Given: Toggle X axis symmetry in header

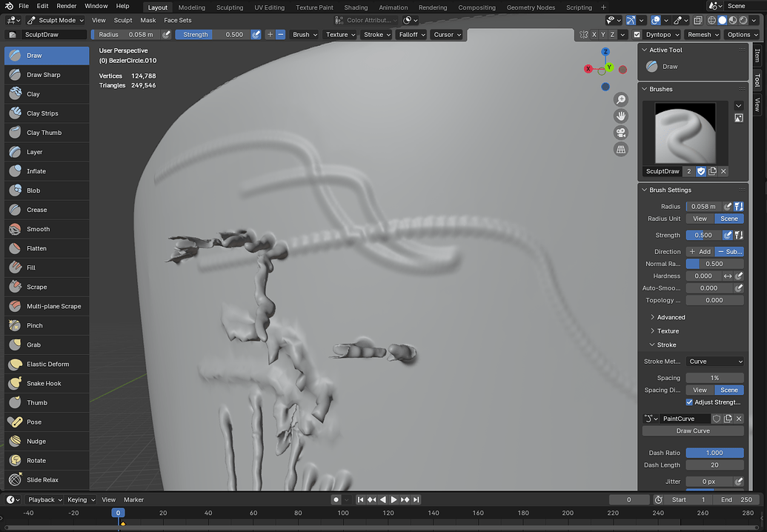Looking at the screenshot, I should click(594, 35).
